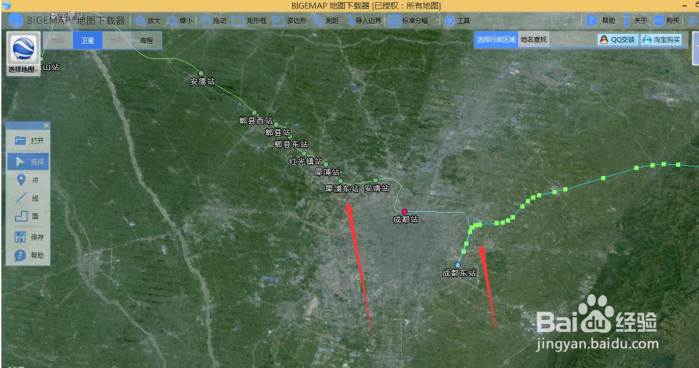The width and height of the screenshot is (699, 368).
Task: Select the 矩形框 rectangle selection tool
Action: click(x=249, y=21)
